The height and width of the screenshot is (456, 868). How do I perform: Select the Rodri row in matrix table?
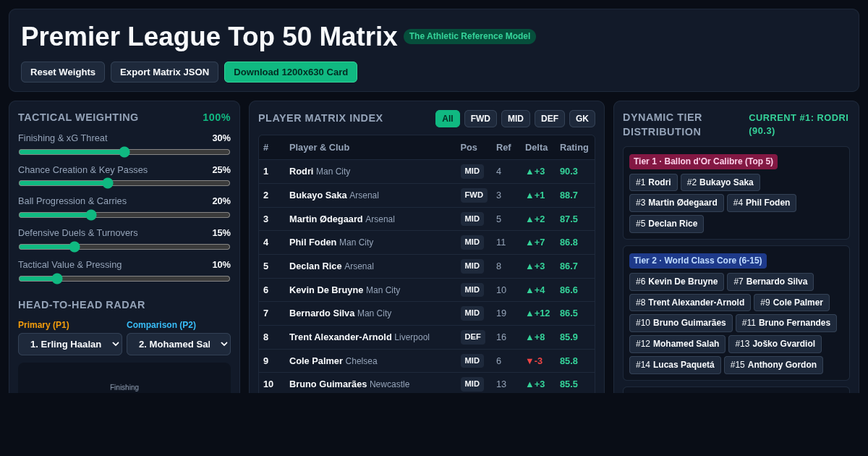[x=427, y=172]
